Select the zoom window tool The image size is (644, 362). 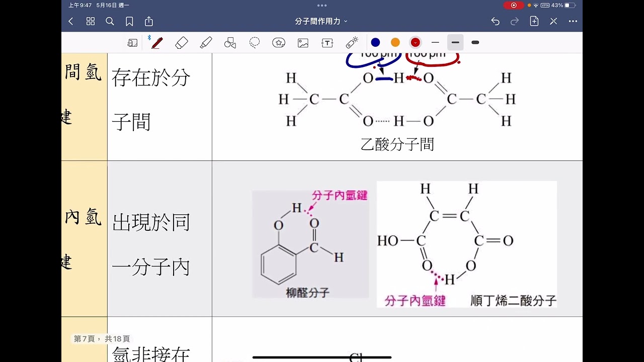132,43
